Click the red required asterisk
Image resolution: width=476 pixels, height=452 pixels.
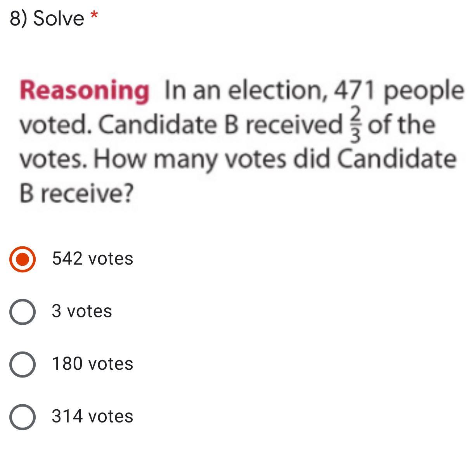click(x=93, y=16)
